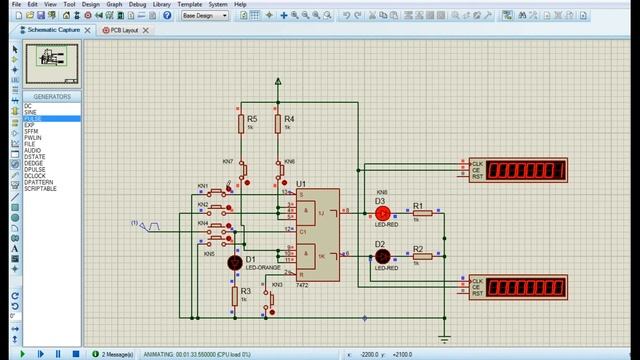The height and width of the screenshot is (360, 640).
Task: Open the Debug menu
Action: click(x=138, y=4)
